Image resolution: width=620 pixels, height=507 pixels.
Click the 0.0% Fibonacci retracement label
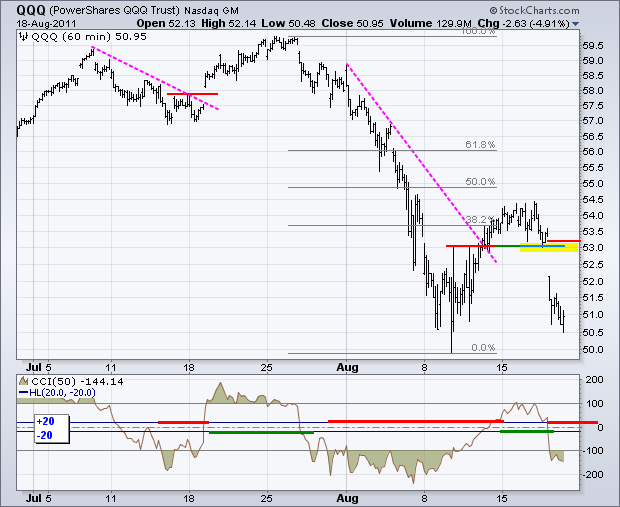[483, 348]
